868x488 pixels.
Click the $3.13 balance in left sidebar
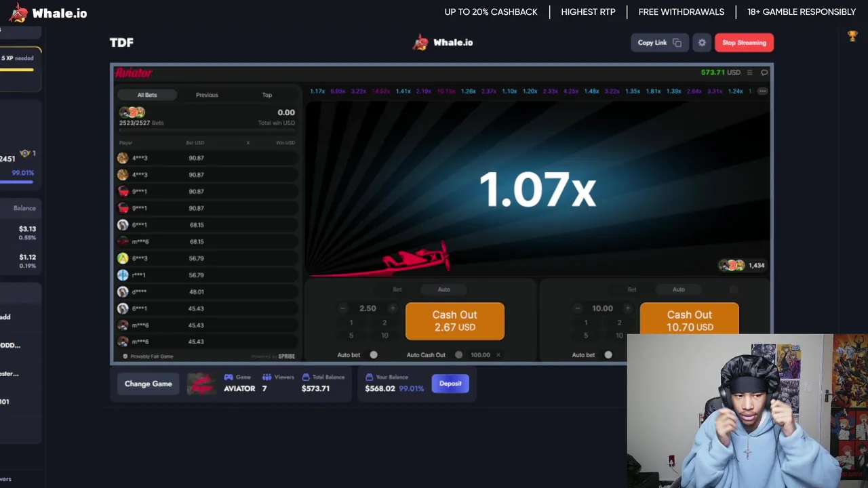[x=27, y=229]
